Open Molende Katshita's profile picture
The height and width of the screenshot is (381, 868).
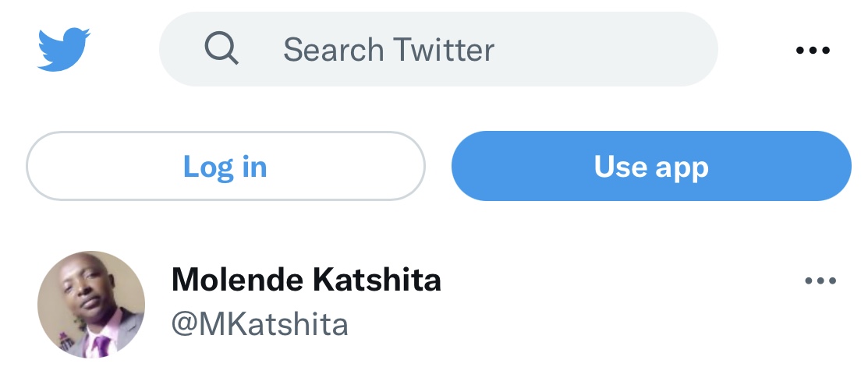tap(91, 304)
